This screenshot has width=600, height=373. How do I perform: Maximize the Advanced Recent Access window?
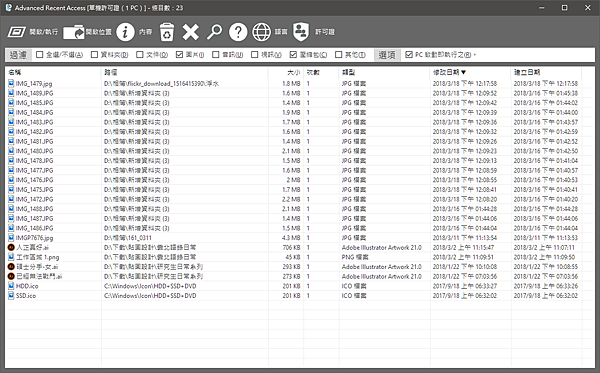[x=564, y=8]
